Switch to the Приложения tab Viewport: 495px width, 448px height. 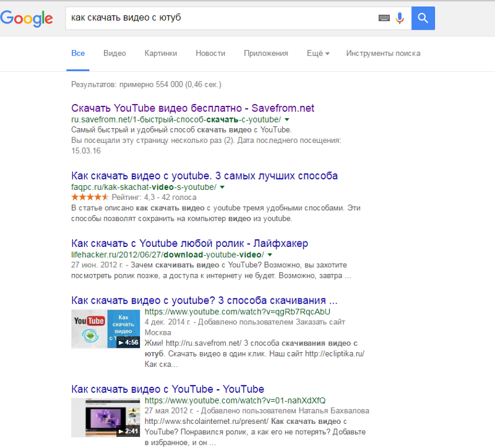266,53
